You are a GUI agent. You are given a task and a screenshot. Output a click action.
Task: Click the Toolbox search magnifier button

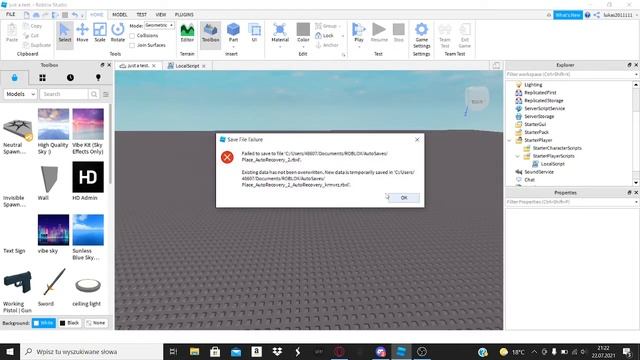tap(94, 94)
